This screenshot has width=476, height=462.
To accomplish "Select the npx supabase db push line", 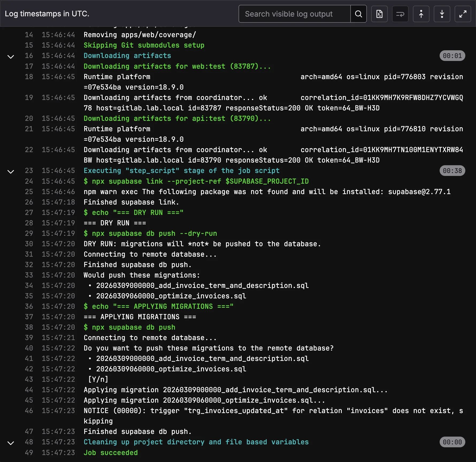I will [x=129, y=327].
